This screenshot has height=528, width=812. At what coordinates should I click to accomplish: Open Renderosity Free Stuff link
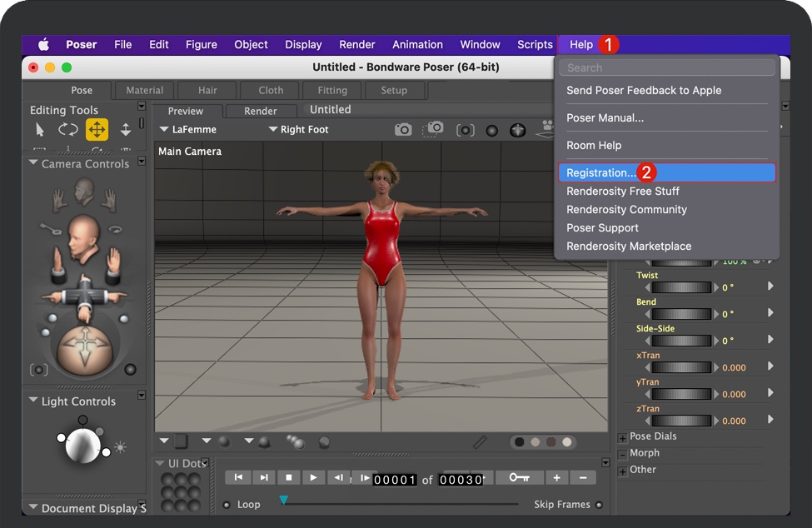[x=622, y=191]
